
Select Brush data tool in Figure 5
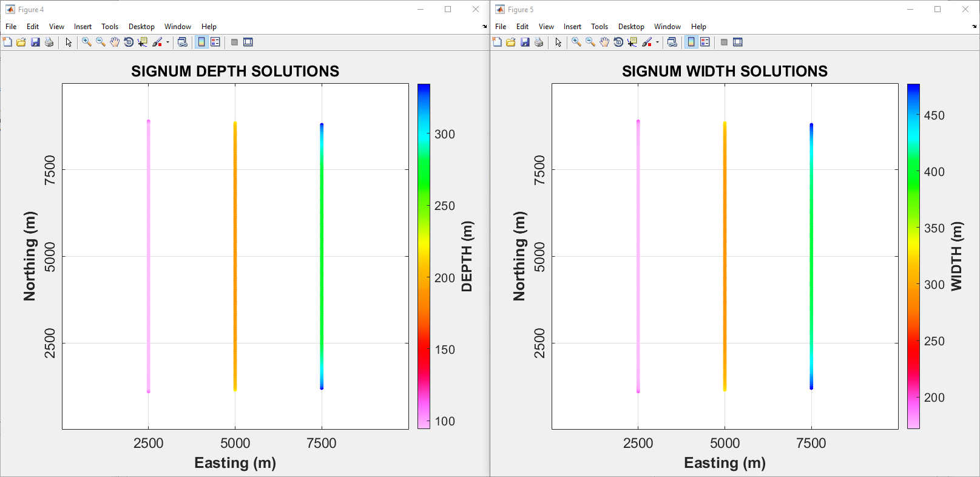click(x=647, y=42)
